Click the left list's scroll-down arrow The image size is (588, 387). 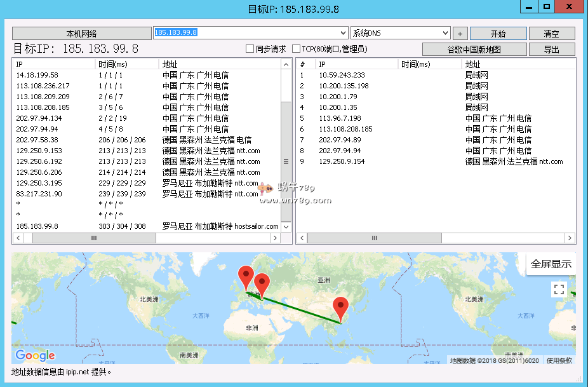click(x=286, y=226)
